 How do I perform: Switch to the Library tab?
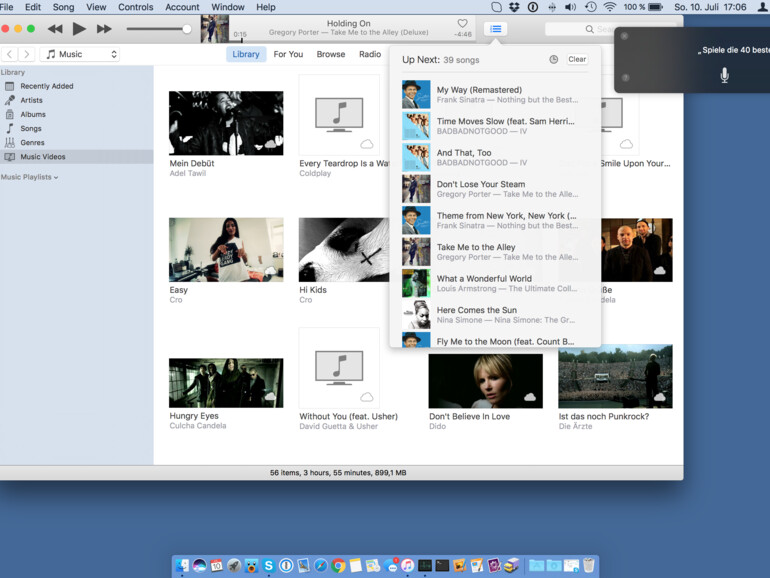click(x=246, y=54)
